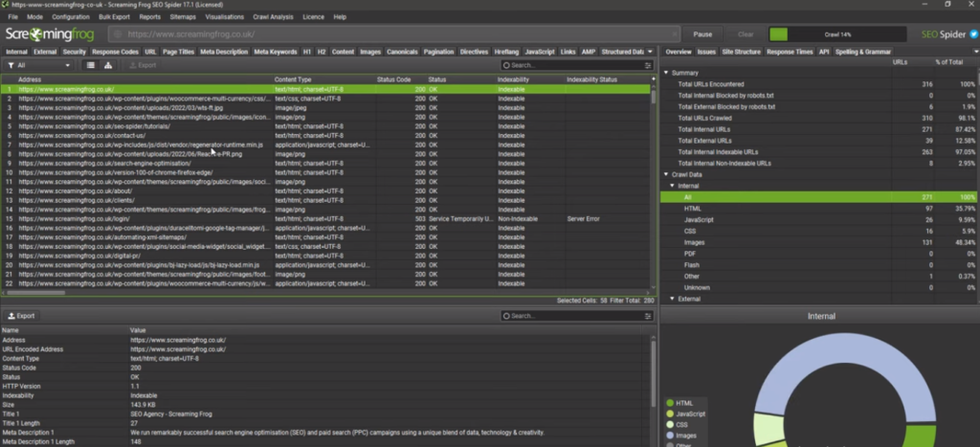Open the Twitter bird icon link
This screenshot has width=980, height=447.
(x=973, y=34)
